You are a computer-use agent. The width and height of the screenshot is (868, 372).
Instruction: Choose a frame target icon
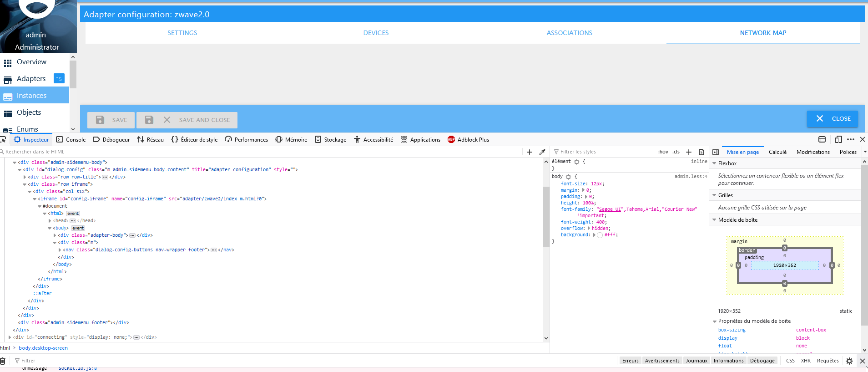tap(822, 139)
